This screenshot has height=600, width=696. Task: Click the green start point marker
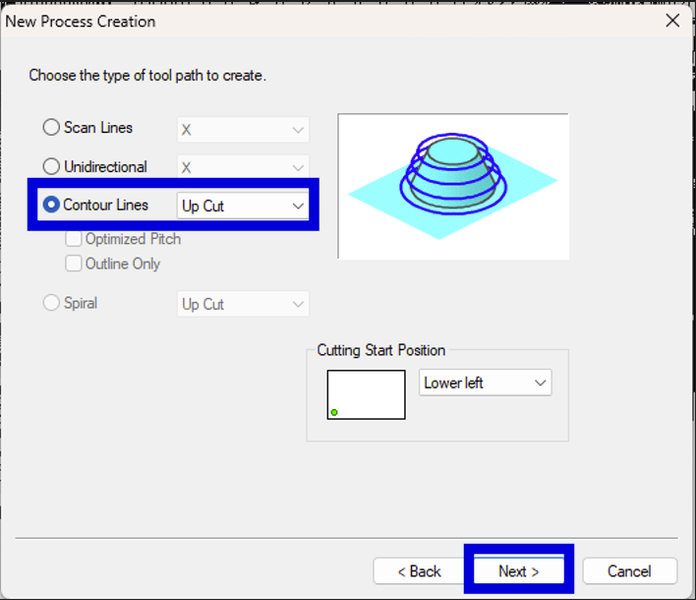click(334, 412)
